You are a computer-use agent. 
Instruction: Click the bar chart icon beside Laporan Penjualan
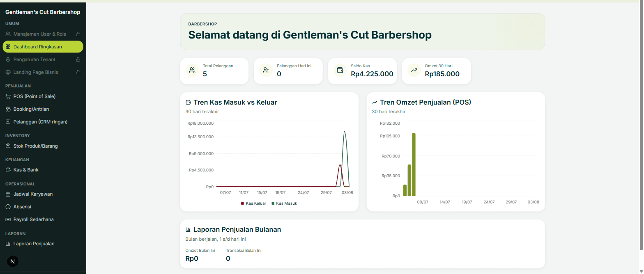[x=8, y=244]
